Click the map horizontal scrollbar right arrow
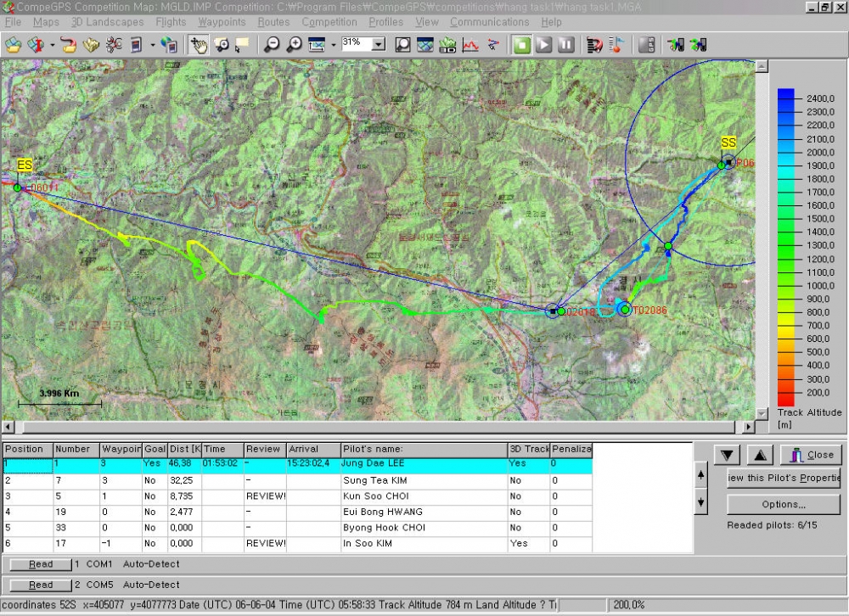Image resolution: width=849 pixels, height=616 pixels. [x=748, y=427]
